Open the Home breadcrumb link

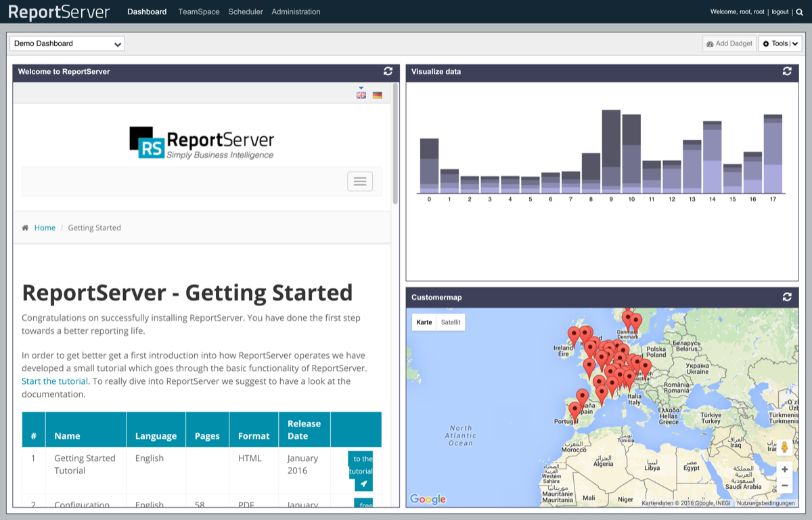45,227
